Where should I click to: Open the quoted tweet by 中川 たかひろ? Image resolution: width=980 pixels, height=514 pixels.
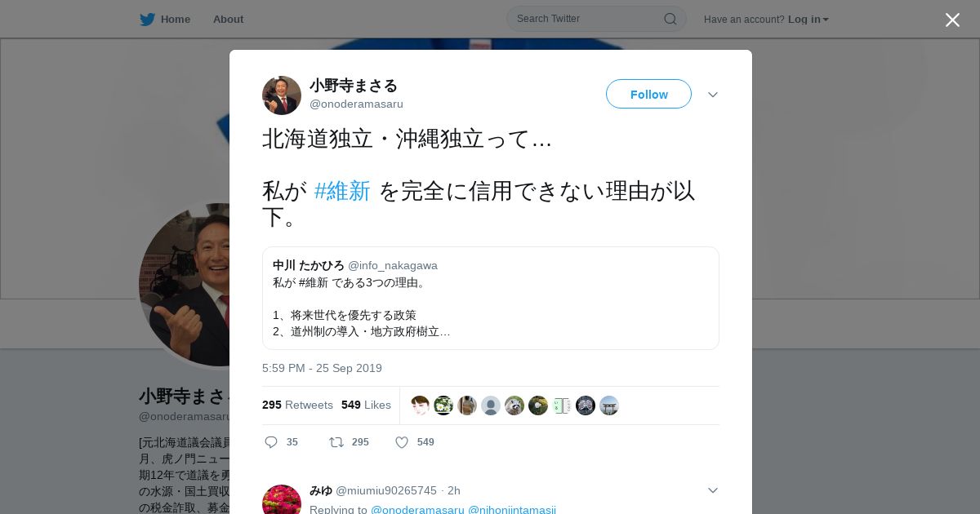[491, 298]
